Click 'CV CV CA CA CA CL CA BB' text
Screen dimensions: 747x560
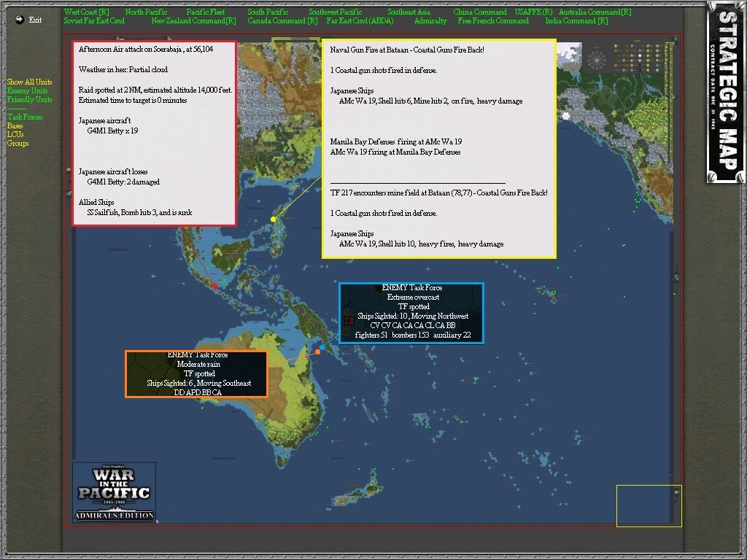413,325
